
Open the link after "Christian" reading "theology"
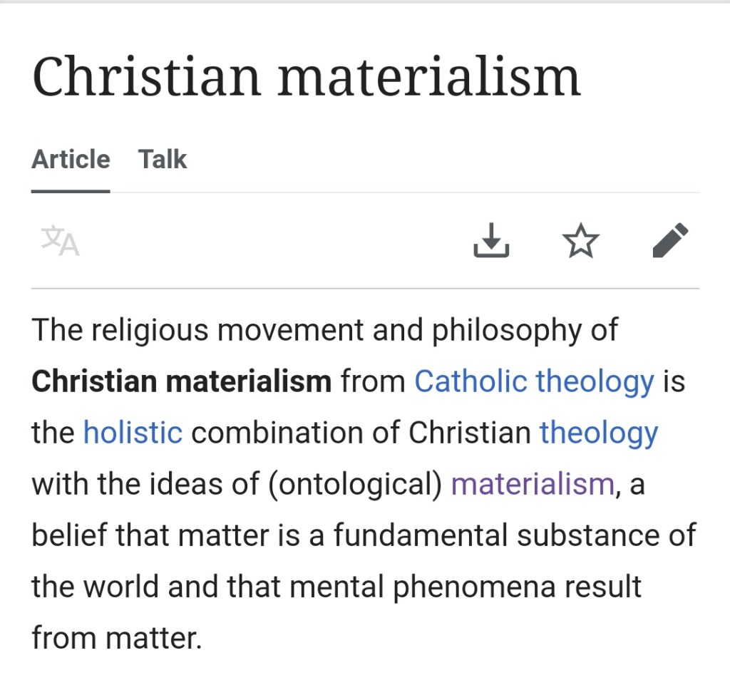(x=598, y=433)
